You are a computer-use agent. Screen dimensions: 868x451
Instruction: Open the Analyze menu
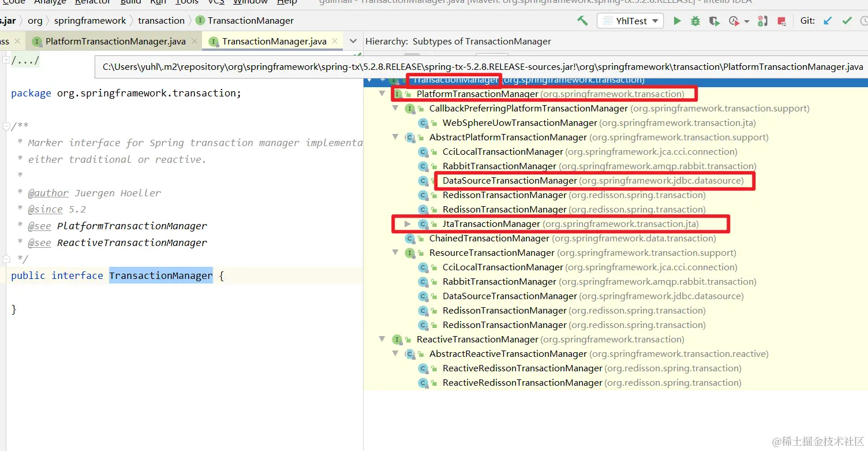pyautogui.click(x=50, y=2)
